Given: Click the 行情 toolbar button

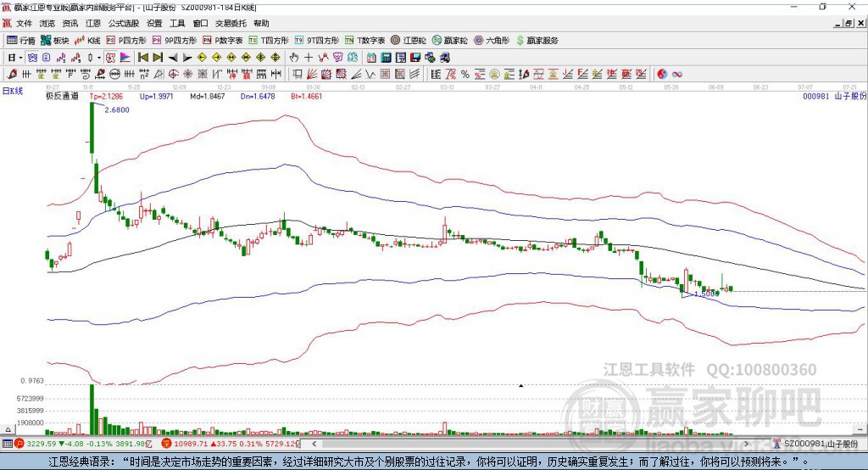Looking at the screenshot, I should [21, 41].
